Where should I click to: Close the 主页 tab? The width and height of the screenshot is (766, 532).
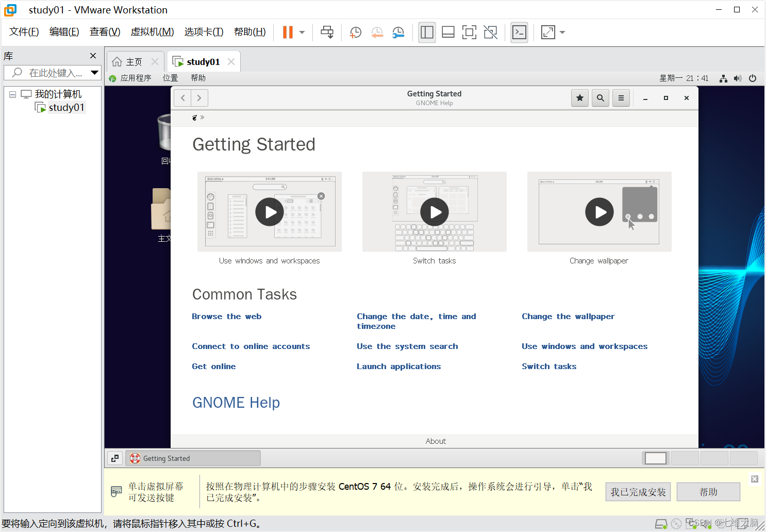(x=155, y=61)
